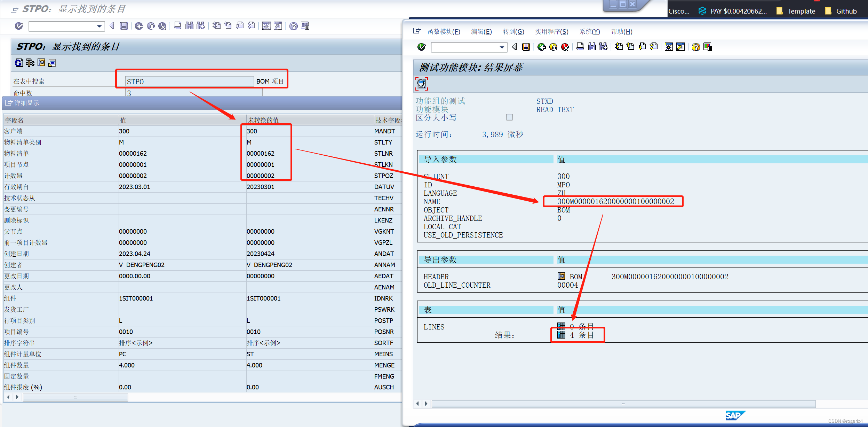The image size is (868, 427).
Task: Click the display details magnifier icon under result screen title
Action: [x=421, y=84]
